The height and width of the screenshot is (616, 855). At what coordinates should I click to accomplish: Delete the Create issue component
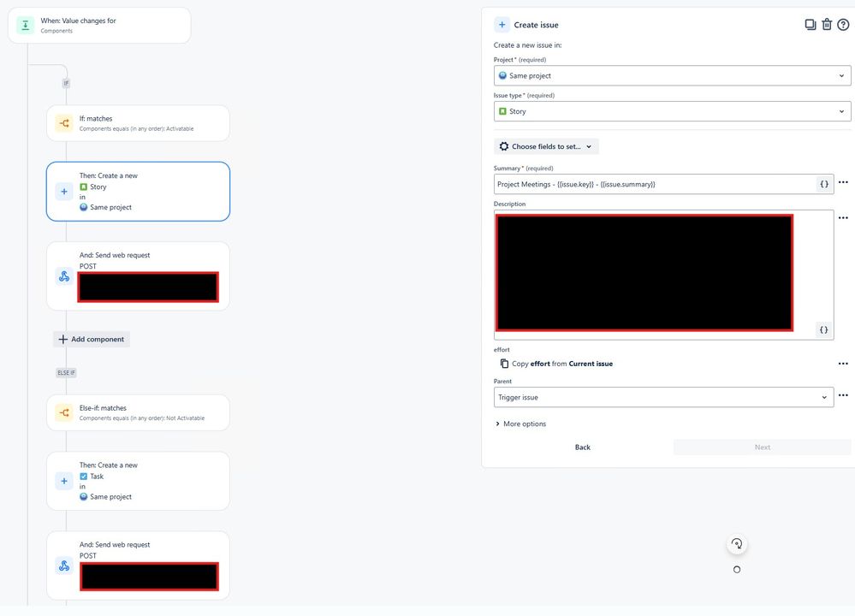(x=827, y=25)
